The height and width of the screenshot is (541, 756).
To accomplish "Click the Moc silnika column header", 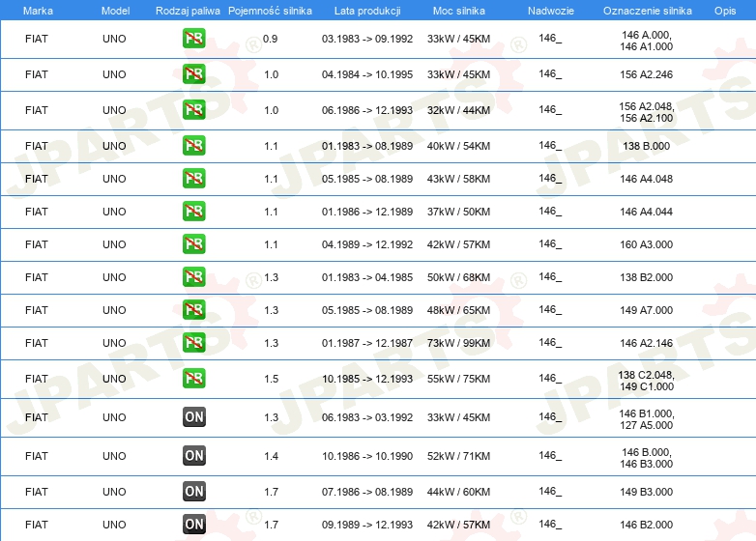I will point(459,11).
